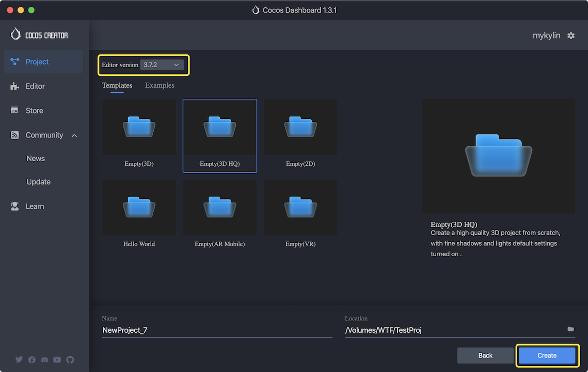Viewport: 588px width, 372px height.
Task: Open the settings gear next to mykylin
Action: coord(571,35)
